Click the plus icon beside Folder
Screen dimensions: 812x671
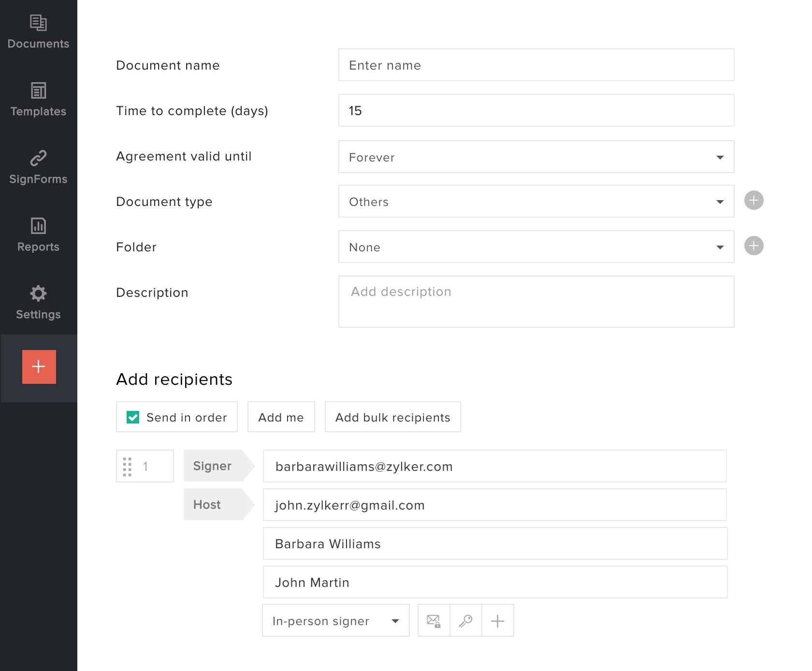[754, 246]
